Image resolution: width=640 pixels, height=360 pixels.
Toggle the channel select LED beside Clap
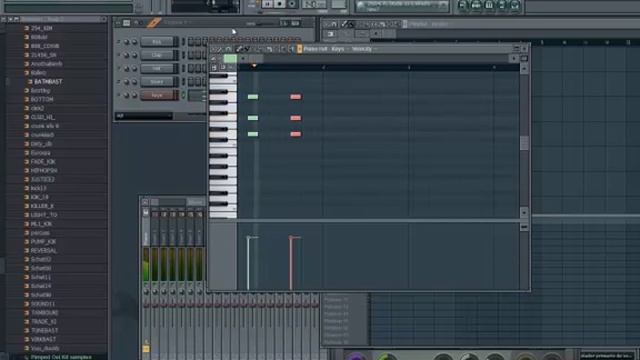coord(183,55)
